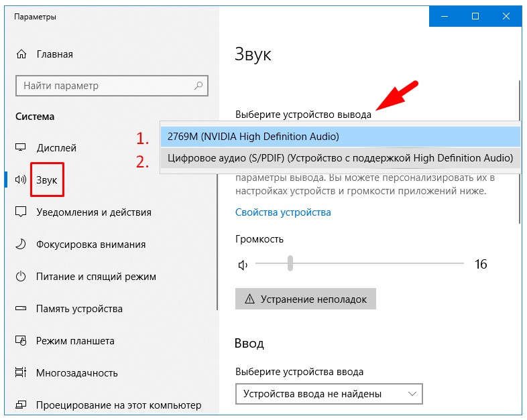Viewport: 527px width, 420px height.
Task: Open Проецирование на этот компьютер
Action: coord(119,405)
